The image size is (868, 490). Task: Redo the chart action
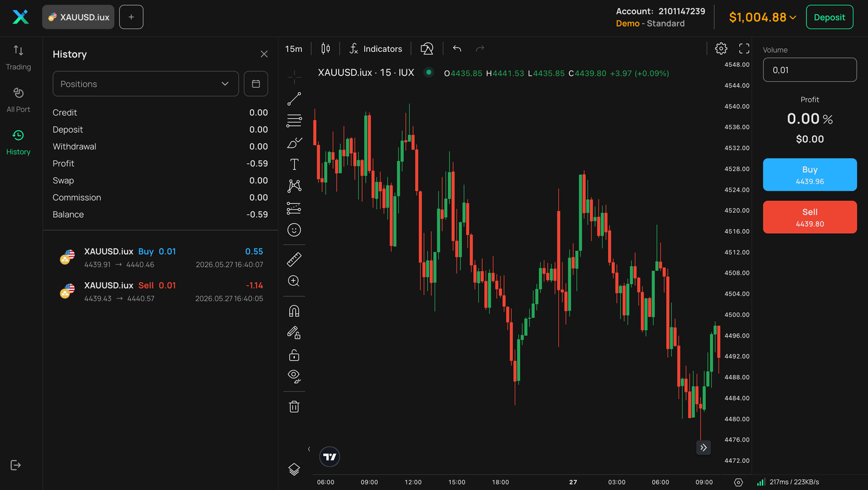point(480,49)
